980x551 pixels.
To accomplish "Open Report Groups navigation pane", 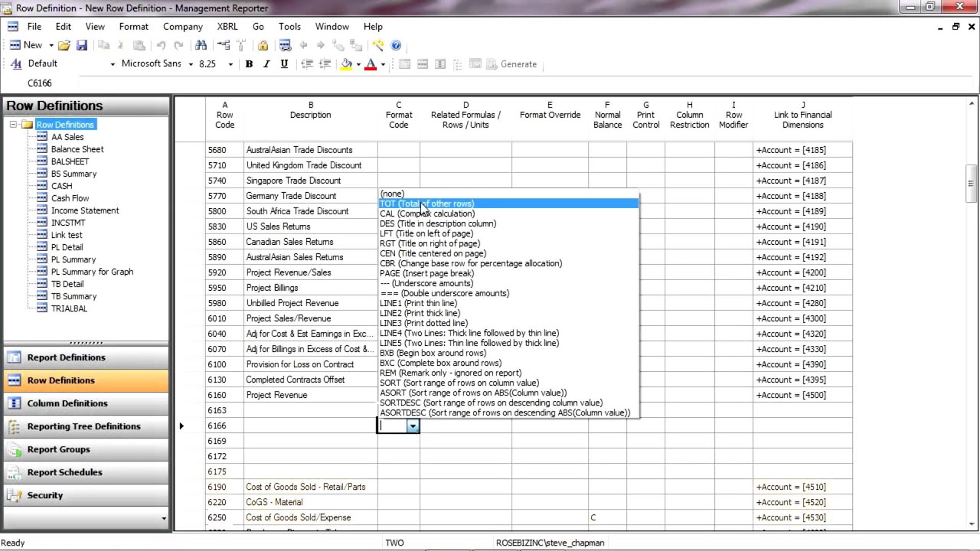I will click(86, 449).
